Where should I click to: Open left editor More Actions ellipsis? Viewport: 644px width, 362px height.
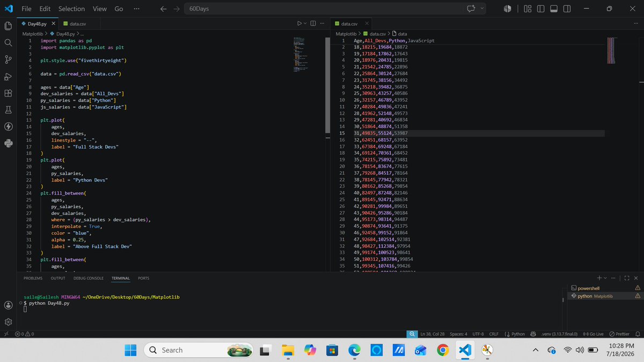pos(323,24)
